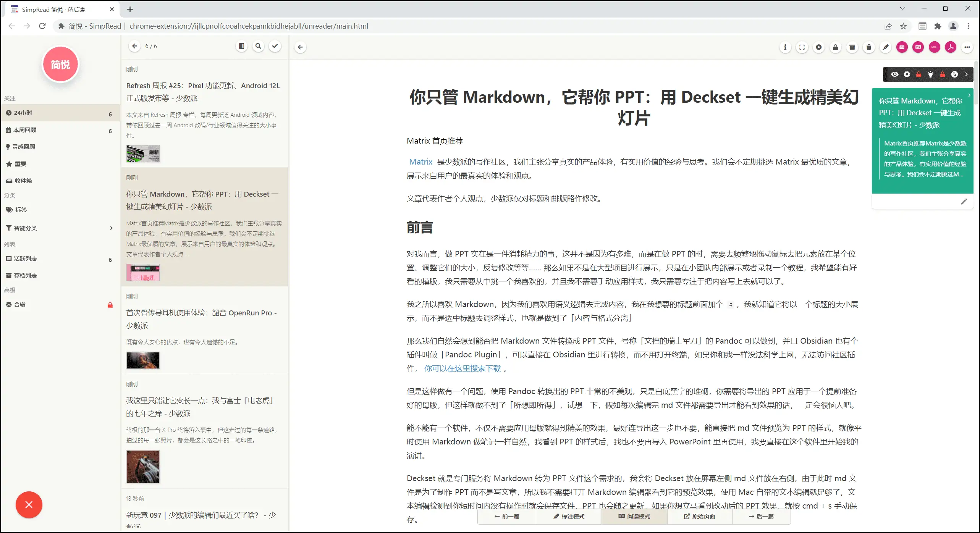
Task: Click the page vertical scrollbar
Action: pyautogui.click(x=977, y=82)
